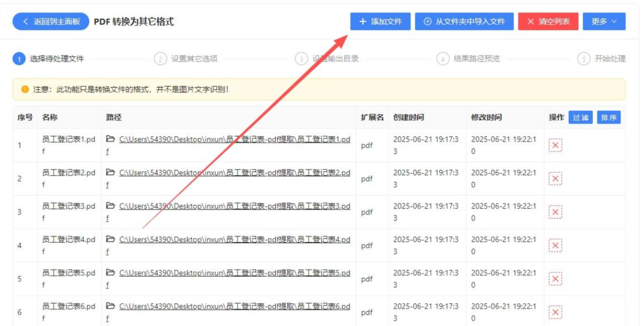Delete row 6 with red X icon
Screen dimensions: 644x326
[555, 312]
